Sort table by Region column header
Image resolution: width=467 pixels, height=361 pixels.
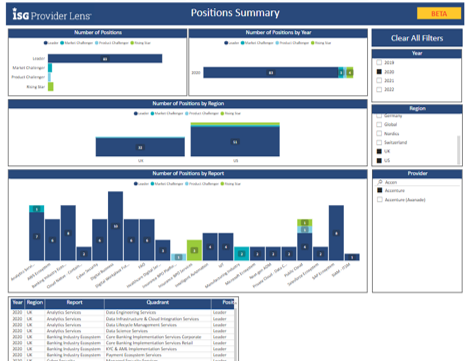[x=35, y=303]
